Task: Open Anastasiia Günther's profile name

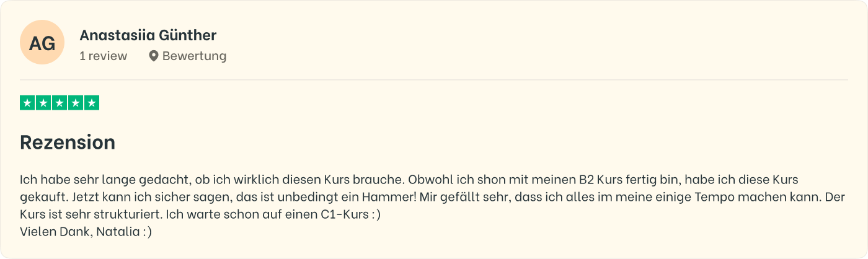Action: (x=148, y=35)
